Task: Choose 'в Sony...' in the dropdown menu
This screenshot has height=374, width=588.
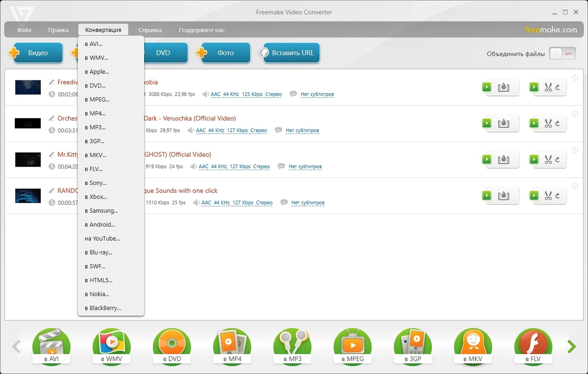Action: point(111,183)
